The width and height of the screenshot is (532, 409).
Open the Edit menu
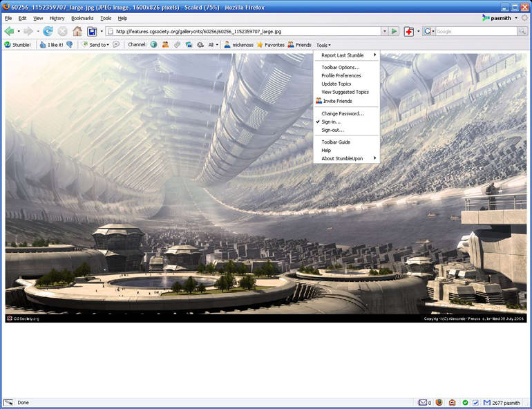point(22,19)
